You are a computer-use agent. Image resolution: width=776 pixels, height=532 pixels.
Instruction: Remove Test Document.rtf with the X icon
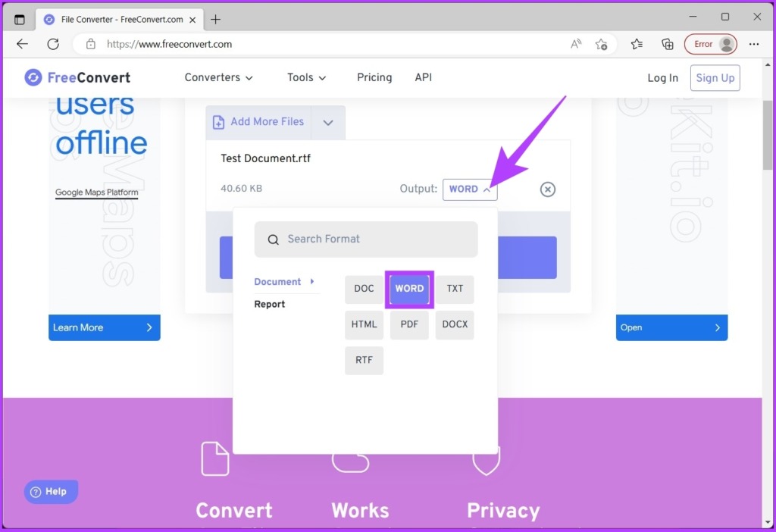tap(548, 189)
